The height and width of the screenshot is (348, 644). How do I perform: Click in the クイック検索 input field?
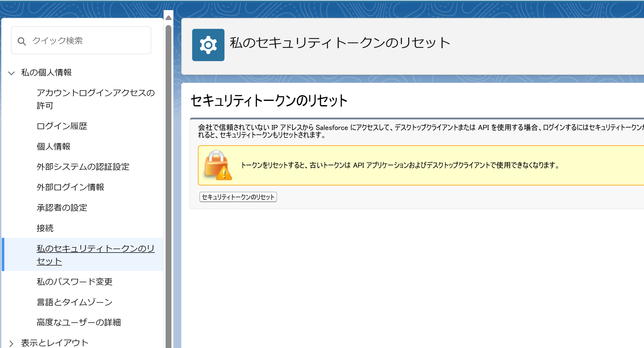(x=87, y=41)
